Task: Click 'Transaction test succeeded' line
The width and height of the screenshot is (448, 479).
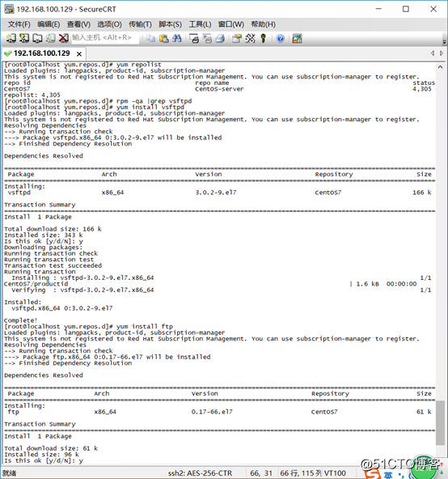Action: 53,265
